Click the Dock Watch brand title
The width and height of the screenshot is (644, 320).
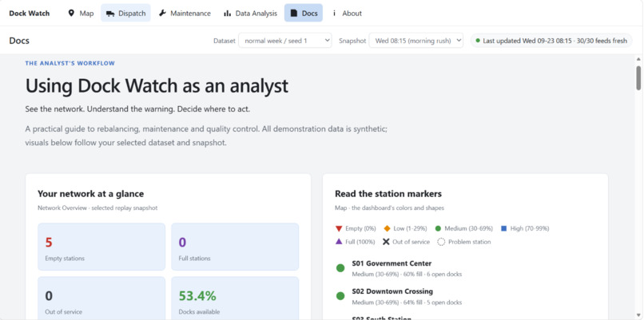(x=29, y=13)
